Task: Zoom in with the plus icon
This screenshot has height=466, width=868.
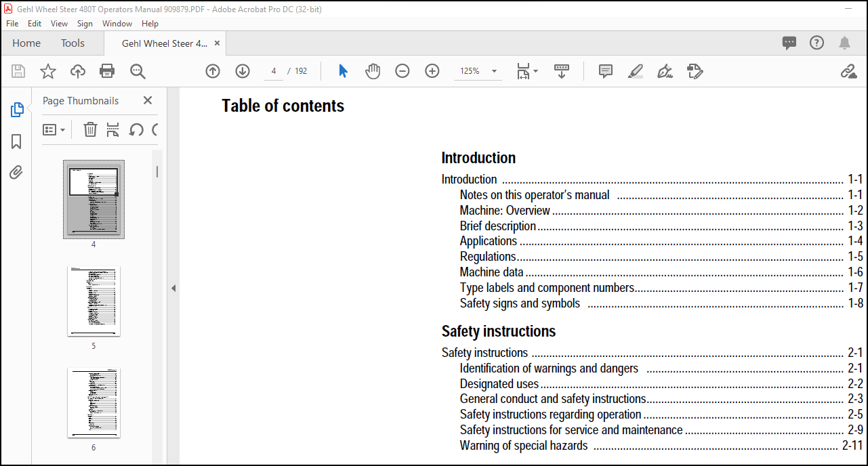Action: click(x=432, y=71)
